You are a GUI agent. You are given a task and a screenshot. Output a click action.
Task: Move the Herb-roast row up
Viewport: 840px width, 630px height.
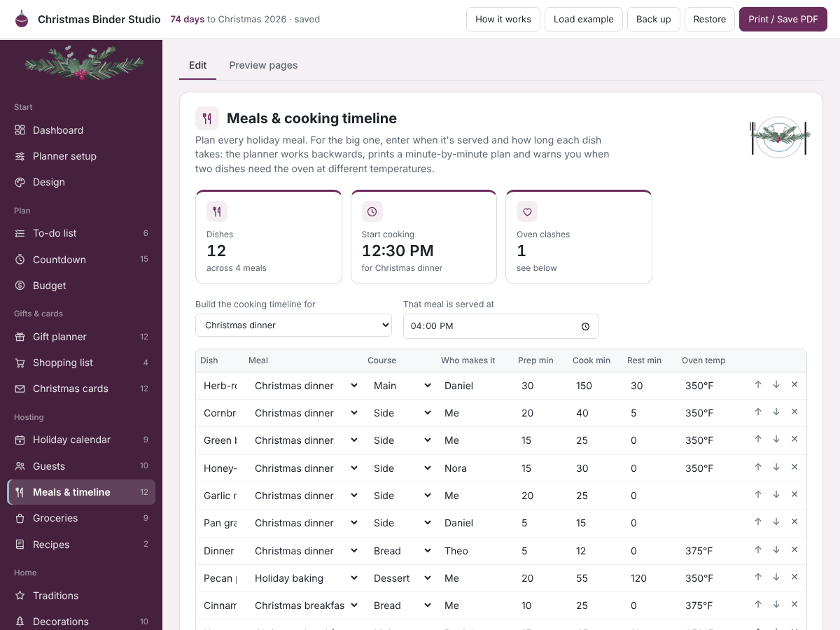click(758, 385)
